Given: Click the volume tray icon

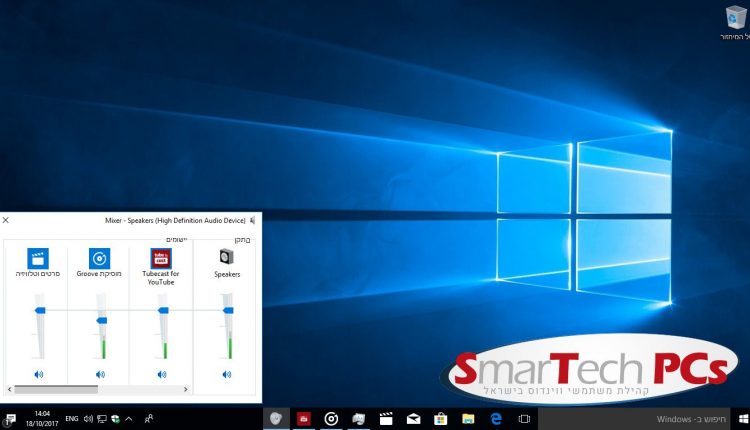Looking at the screenshot, I should point(88,419).
